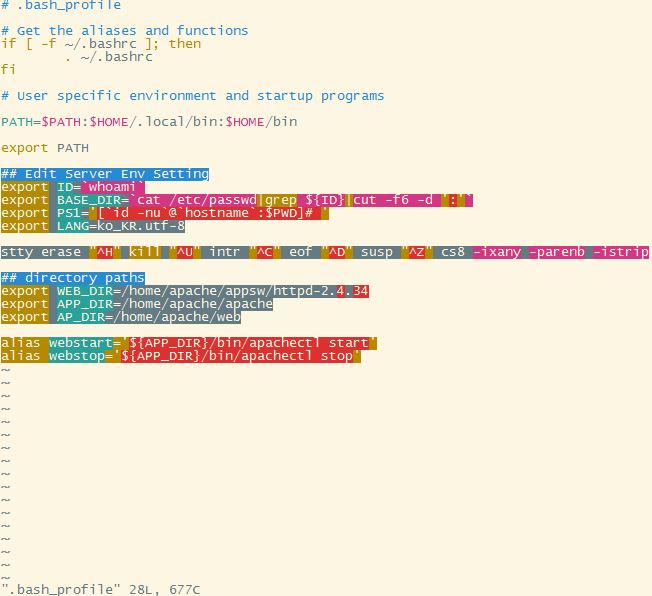This screenshot has width=652, height=596.
Task: Click the '-parenb' option text
Action: (557, 252)
